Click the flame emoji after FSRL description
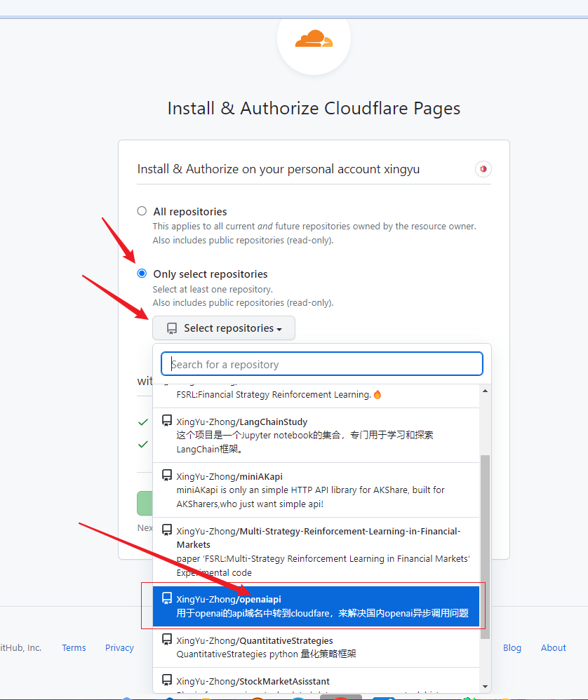The image size is (588, 700). [x=377, y=395]
